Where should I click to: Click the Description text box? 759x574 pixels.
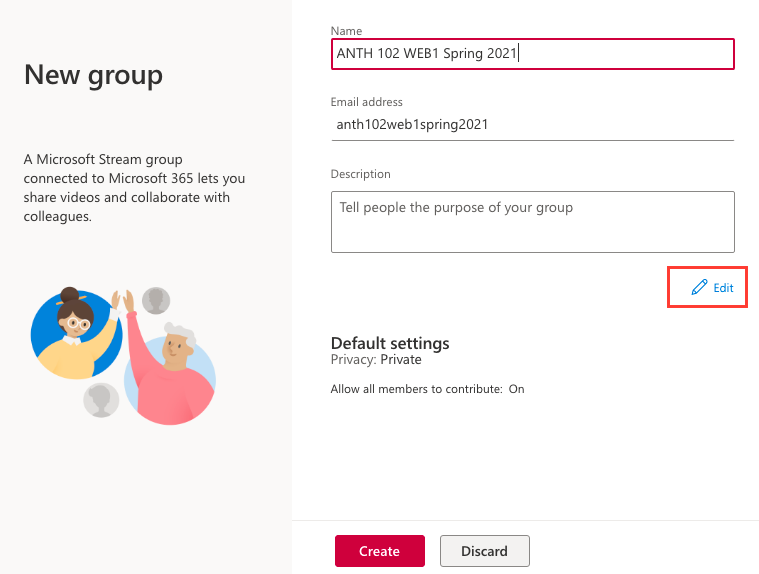click(532, 222)
